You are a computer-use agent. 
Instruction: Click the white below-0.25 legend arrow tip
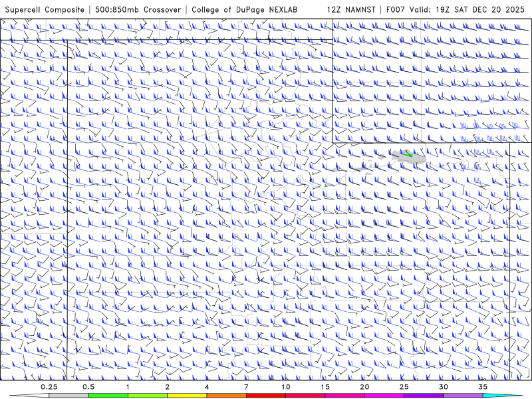coord(29,396)
